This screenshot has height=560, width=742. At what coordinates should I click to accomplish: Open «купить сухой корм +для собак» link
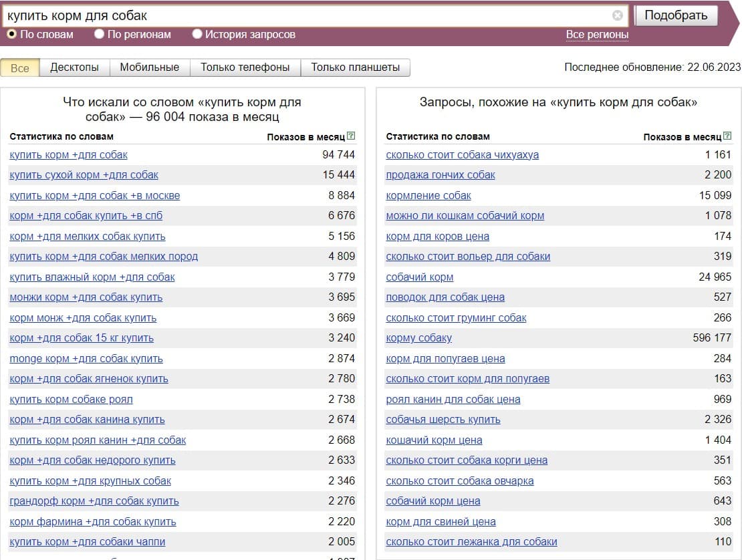tap(84, 175)
